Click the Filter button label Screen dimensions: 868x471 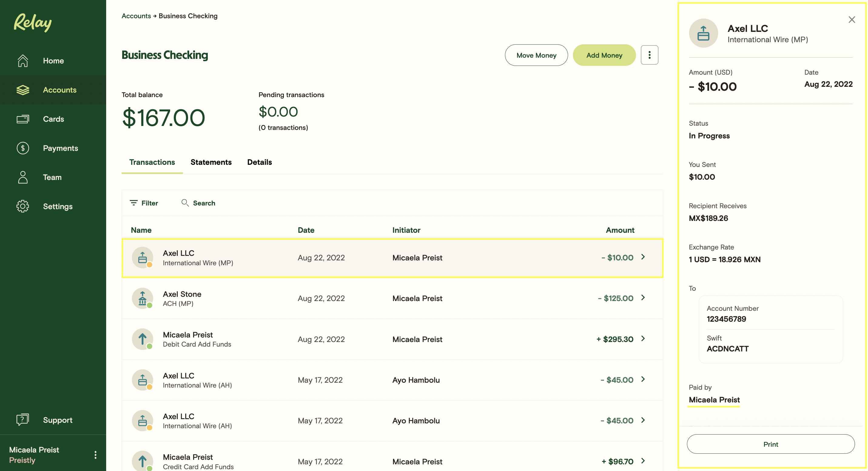pos(150,203)
